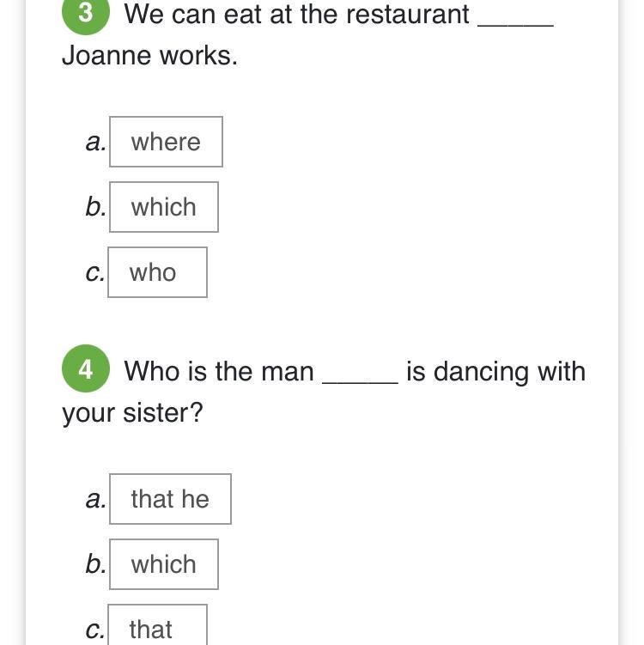Click letter "c." beside the "who" option
Image resolution: width=644 pixels, height=645 pixels.
tap(94, 273)
